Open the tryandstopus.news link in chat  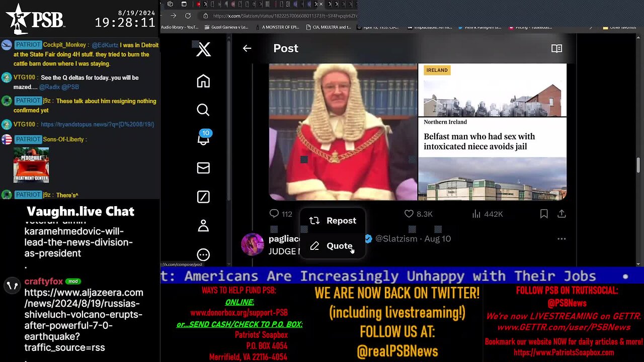[x=98, y=124]
